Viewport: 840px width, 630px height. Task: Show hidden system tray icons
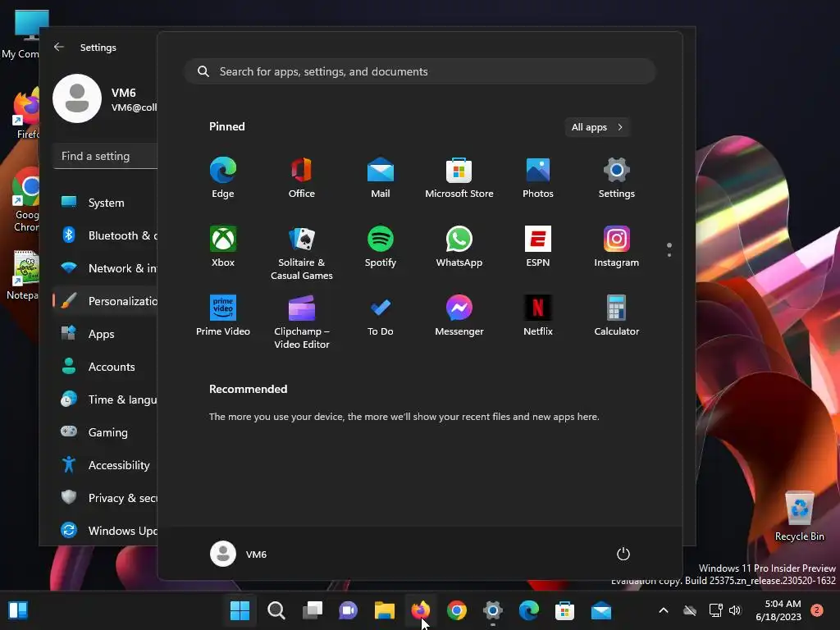click(663, 610)
